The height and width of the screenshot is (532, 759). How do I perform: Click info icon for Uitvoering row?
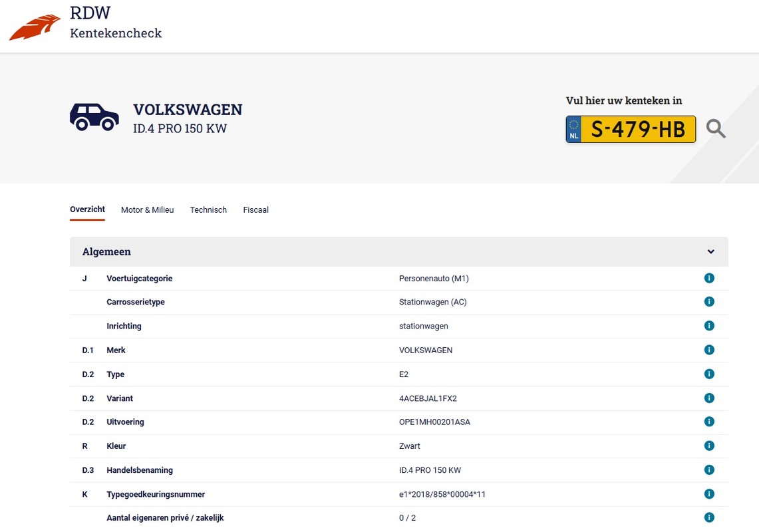click(x=709, y=422)
